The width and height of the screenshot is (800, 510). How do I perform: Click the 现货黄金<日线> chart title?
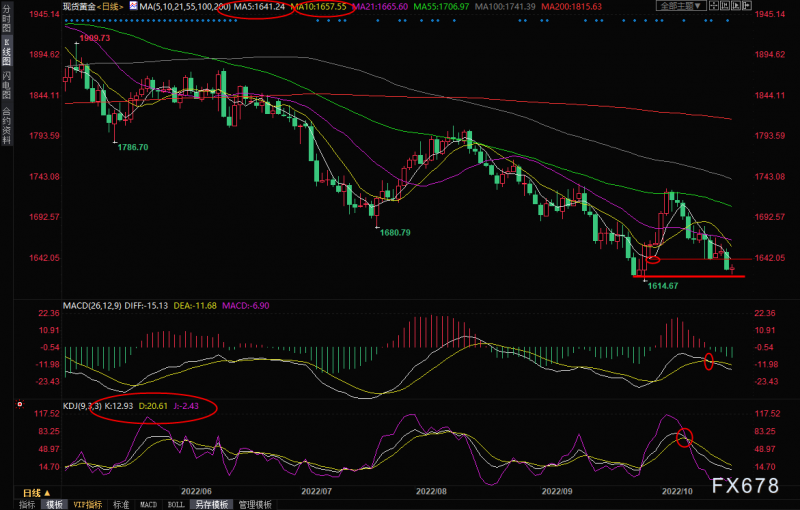[93, 7]
